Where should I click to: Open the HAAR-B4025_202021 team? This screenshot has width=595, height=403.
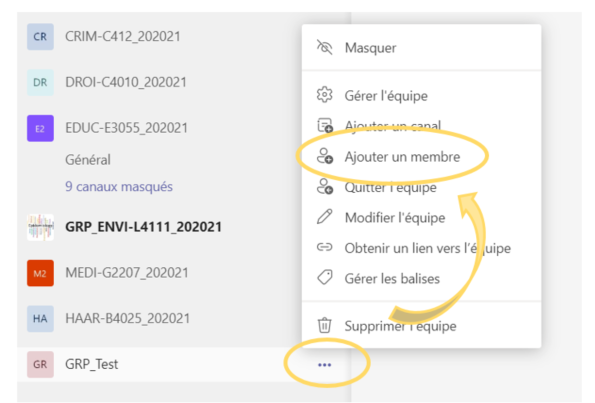pyautogui.click(x=128, y=318)
